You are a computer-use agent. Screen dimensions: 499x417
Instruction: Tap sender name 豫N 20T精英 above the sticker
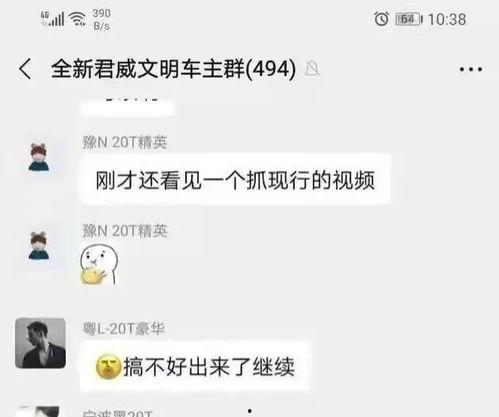(x=124, y=231)
